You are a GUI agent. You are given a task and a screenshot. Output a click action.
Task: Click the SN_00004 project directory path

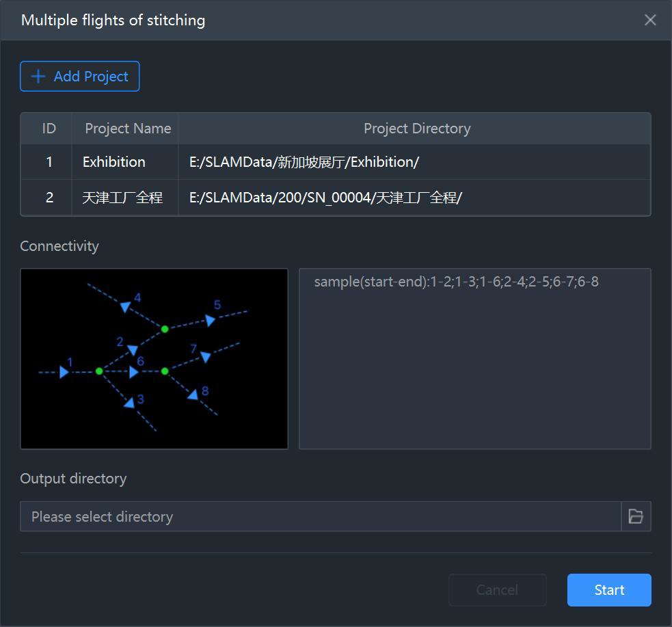click(325, 198)
